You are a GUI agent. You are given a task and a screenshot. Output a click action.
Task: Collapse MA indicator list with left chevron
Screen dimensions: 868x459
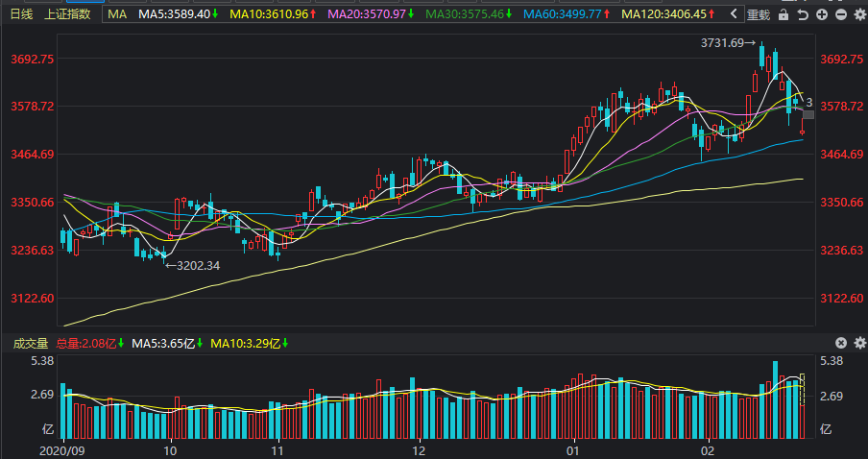click(x=734, y=14)
